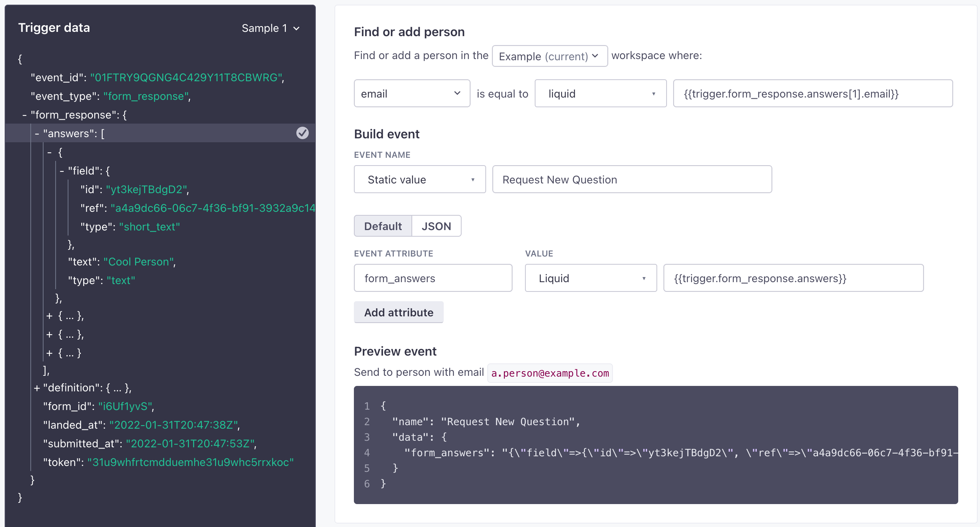
Task: Expand the "definition" object
Action: pyautogui.click(x=37, y=388)
